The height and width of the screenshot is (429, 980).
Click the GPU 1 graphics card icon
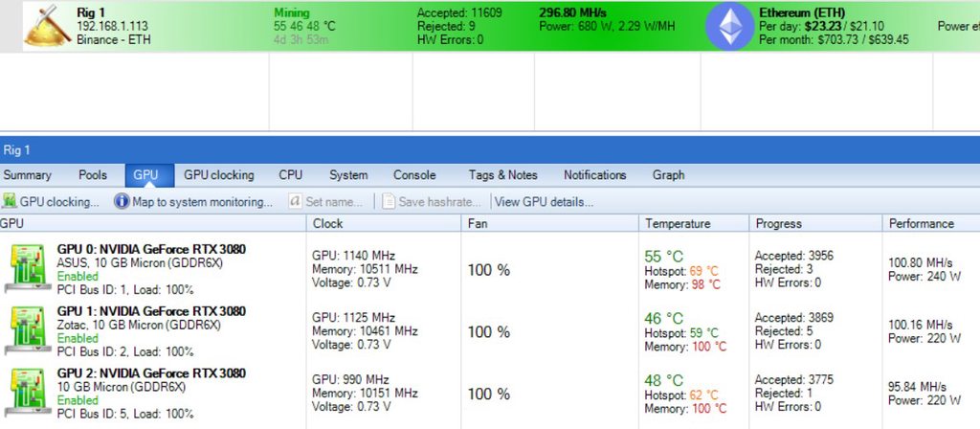[28, 330]
